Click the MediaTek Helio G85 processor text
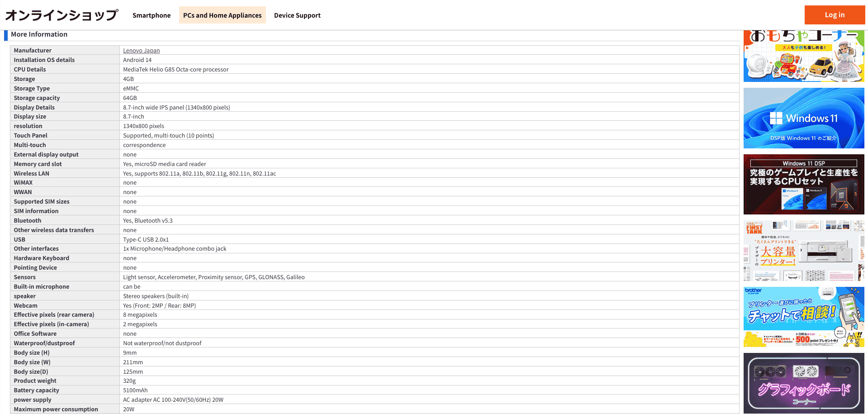The height and width of the screenshot is (414, 868). pyautogui.click(x=175, y=70)
